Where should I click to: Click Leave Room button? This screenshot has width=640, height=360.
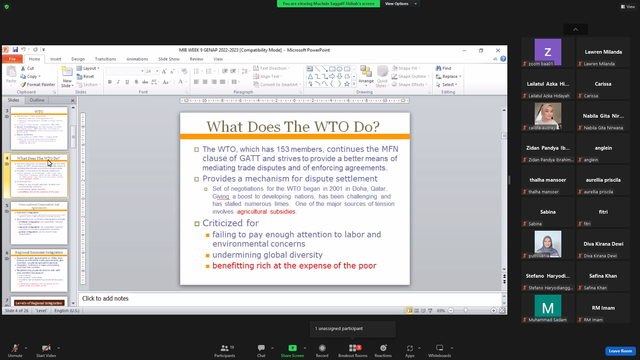coord(620,351)
